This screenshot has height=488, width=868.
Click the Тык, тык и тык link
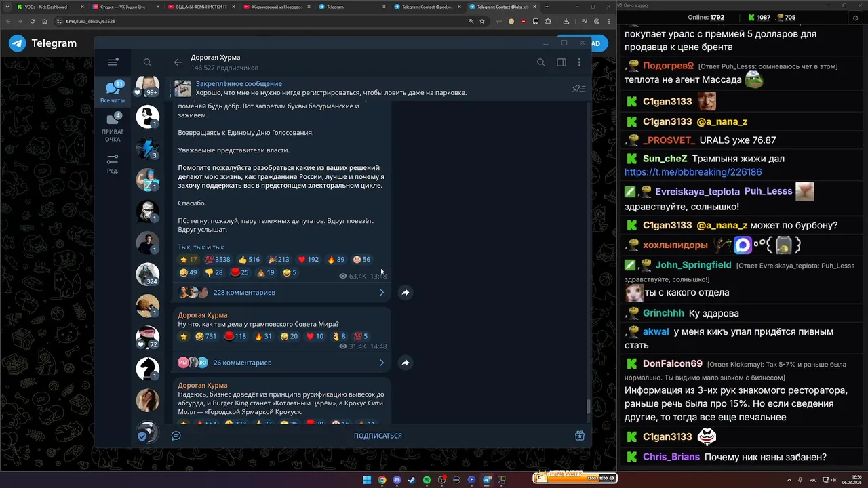(201, 247)
